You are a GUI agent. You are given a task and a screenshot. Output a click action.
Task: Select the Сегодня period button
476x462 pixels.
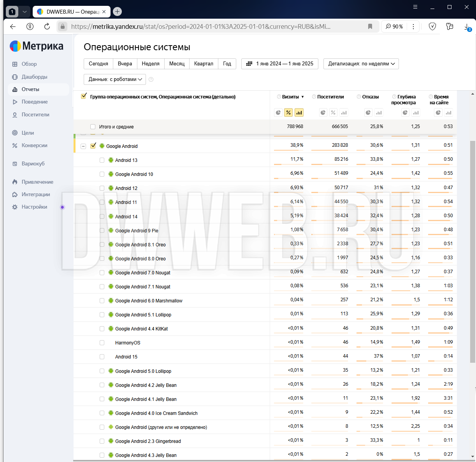pyautogui.click(x=98, y=64)
